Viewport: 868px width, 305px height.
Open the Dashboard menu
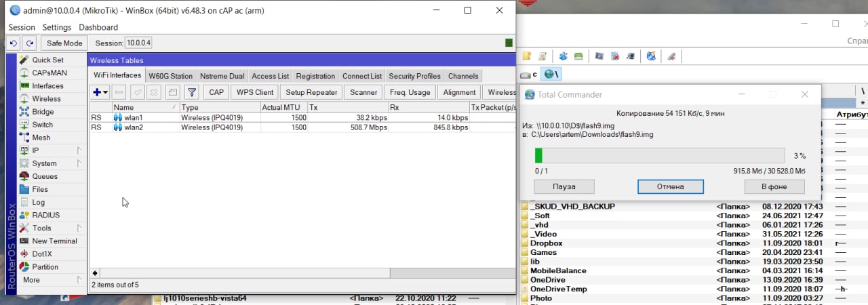tap(98, 28)
